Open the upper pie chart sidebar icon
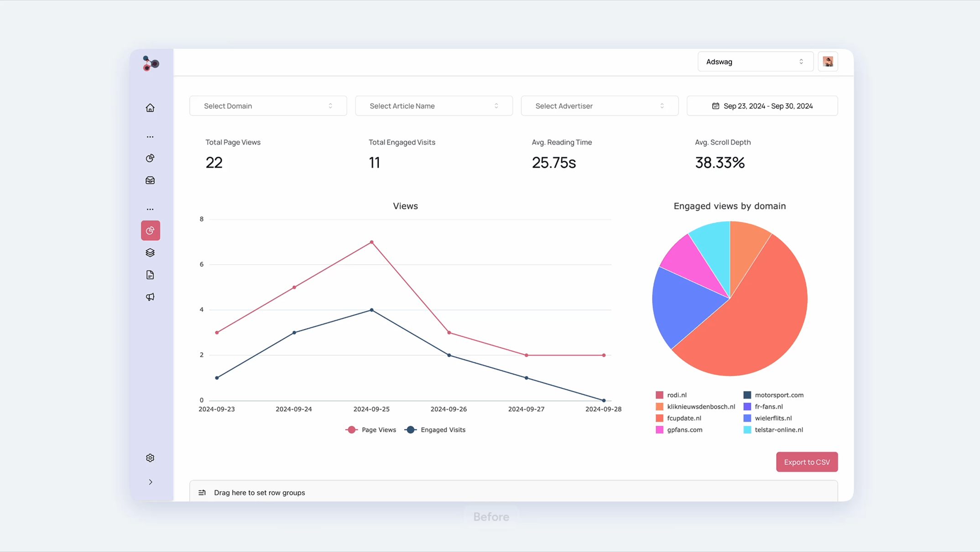The image size is (980, 552). (x=150, y=158)
